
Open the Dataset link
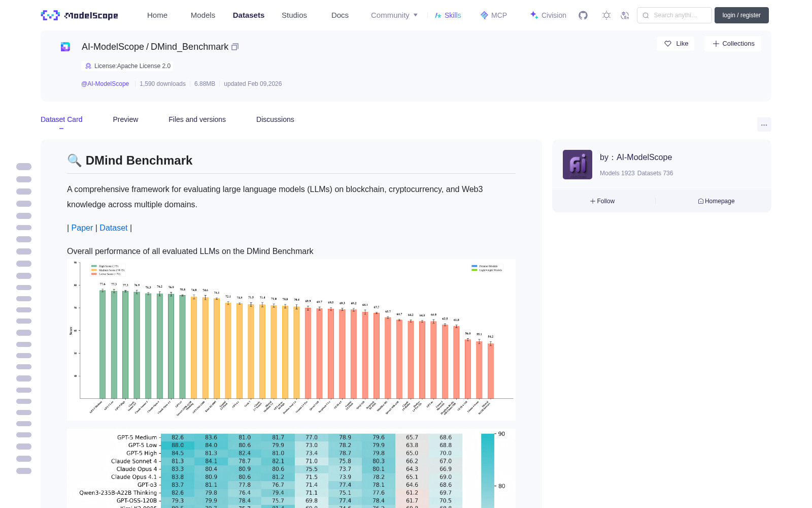114,228
